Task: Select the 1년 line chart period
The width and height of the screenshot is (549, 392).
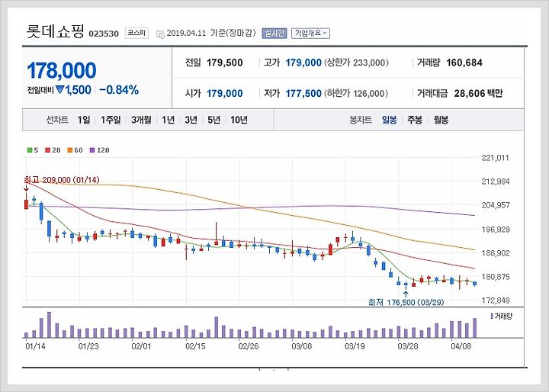Action: [168, 120]
